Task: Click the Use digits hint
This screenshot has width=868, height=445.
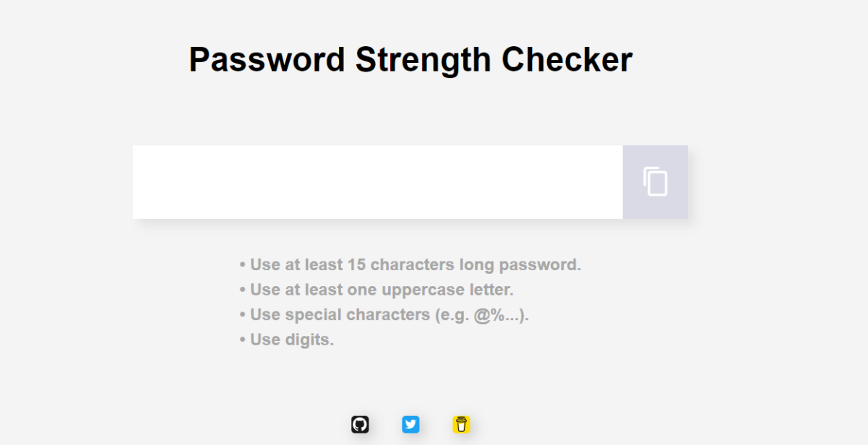Action: click(286, 340)
